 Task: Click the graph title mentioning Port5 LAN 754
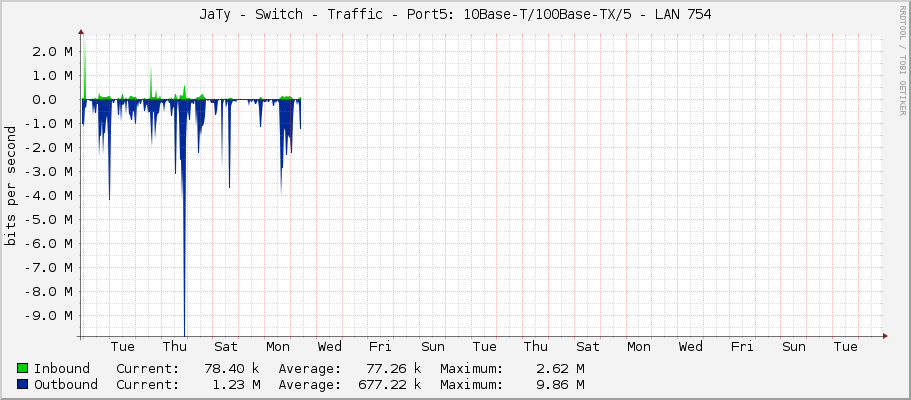(x=455, y=15)
